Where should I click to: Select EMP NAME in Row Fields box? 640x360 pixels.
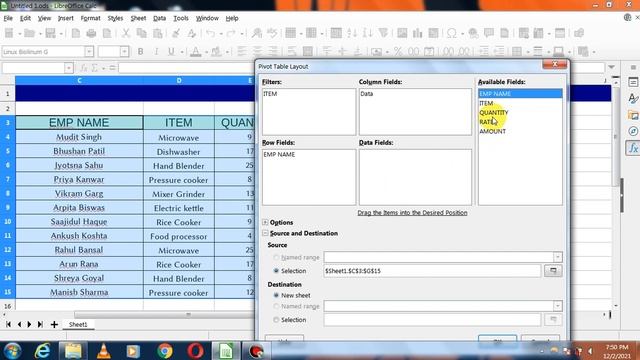[x=279, y=154]
